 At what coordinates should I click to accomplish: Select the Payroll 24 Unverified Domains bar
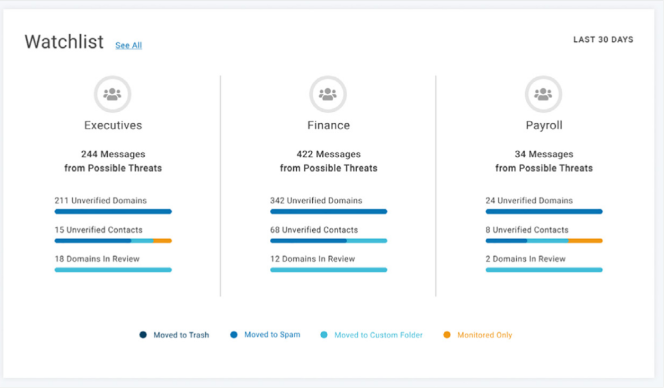tap(544, 211)
